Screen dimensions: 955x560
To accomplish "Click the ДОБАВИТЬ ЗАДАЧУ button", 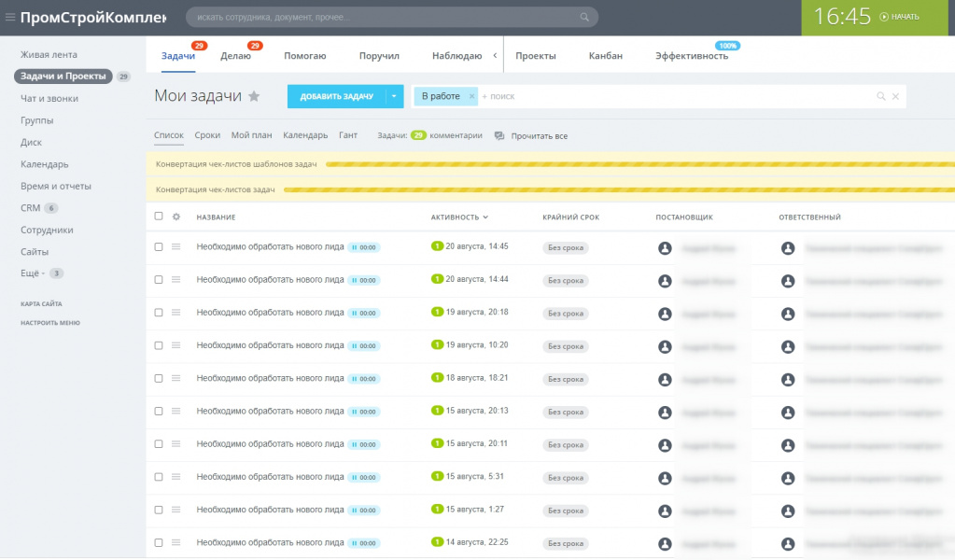I will [x=337, y=96].
